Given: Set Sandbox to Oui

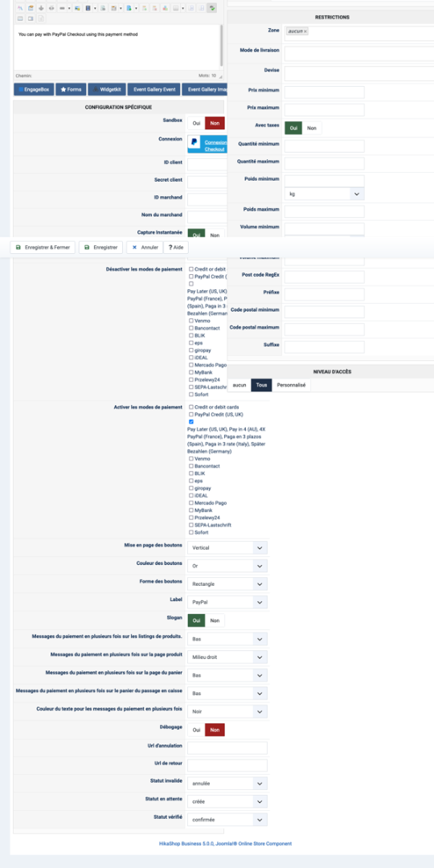Looking at the screenshot, I should pos(196,124).
